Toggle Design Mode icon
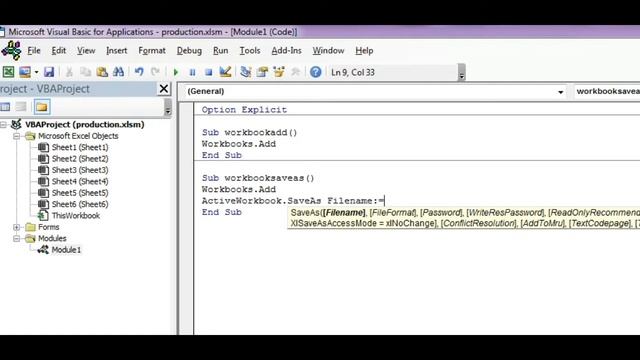The width and height of the screenshot is (640, 360). 225,72
